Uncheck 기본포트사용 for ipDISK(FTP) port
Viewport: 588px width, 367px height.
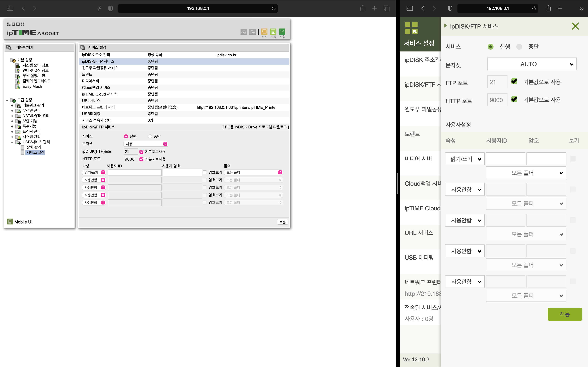pos(141,152)
